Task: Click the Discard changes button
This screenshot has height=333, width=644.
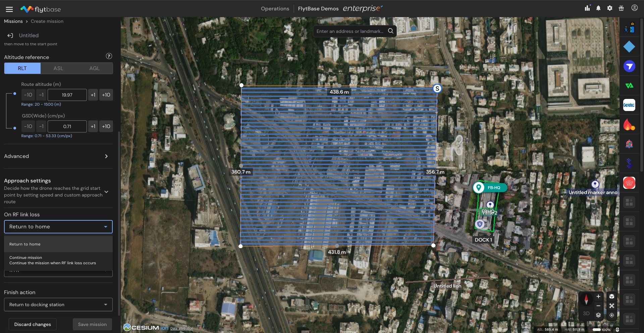Action: pyautogui.click(x=33, y=324)
